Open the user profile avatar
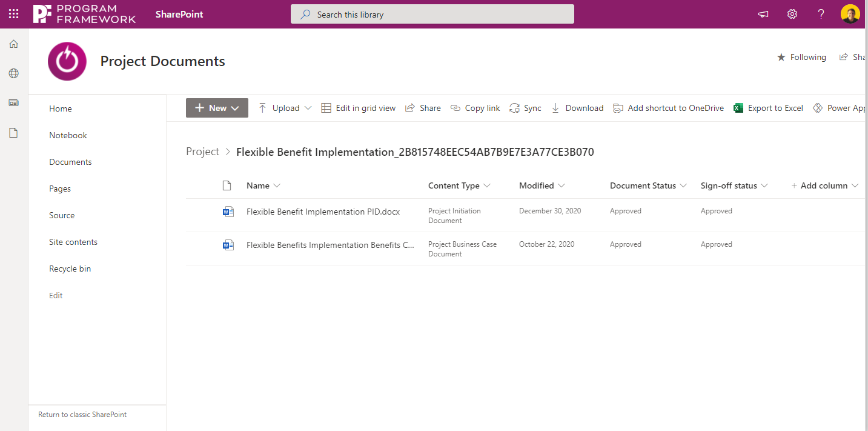Image resolution: width=868 pixels, height=431 pixels. coord(850,14)
